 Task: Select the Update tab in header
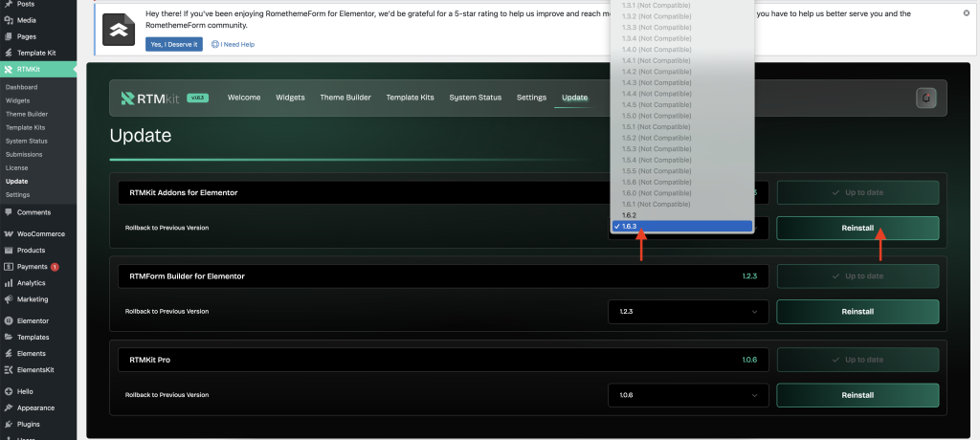[x=574, y=98]
